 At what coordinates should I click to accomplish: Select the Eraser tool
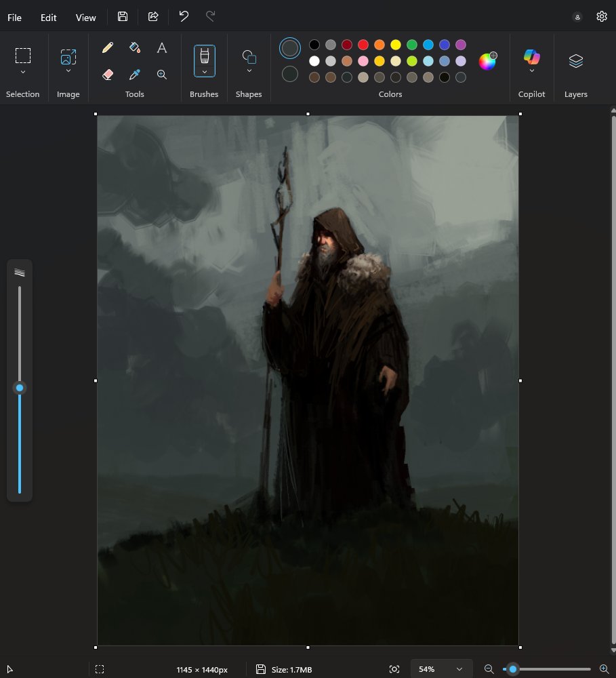point(108,75)
